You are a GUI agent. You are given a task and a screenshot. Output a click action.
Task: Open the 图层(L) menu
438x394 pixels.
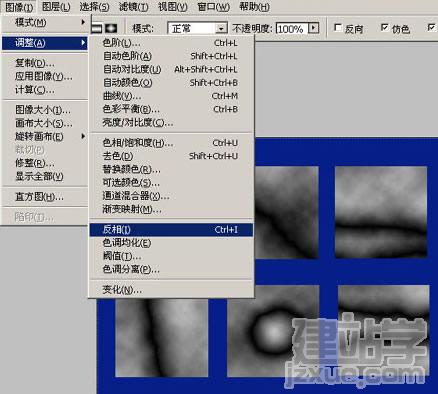56,7
